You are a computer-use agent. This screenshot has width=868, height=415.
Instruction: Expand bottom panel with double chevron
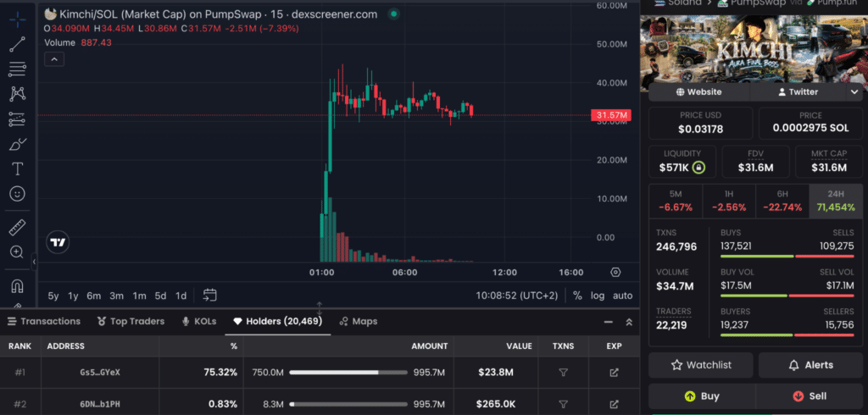629,322
